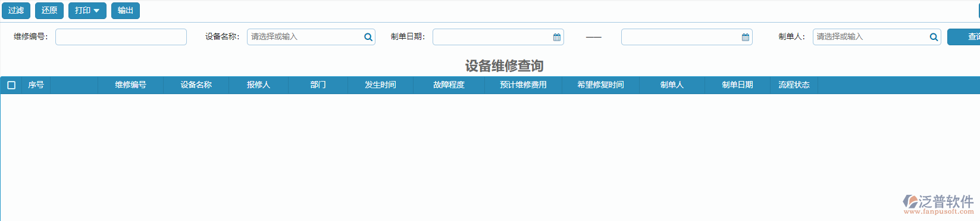
Task: Click the 查询 query button
Action: coord(964,37)
